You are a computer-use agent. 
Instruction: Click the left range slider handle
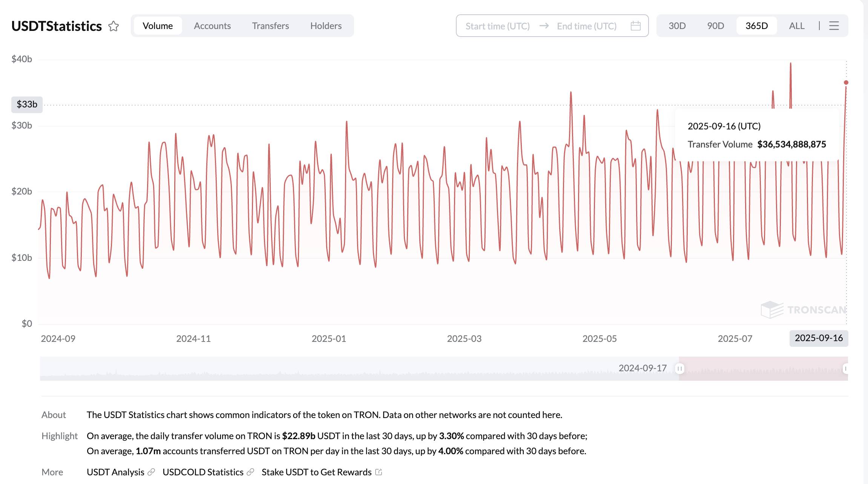click(679, 368)
